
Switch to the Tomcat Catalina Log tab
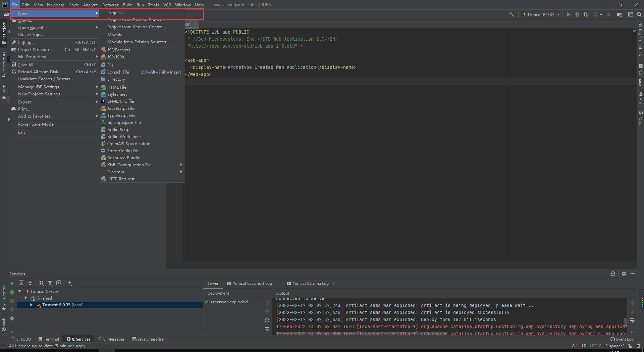click(x=310, y=283)
